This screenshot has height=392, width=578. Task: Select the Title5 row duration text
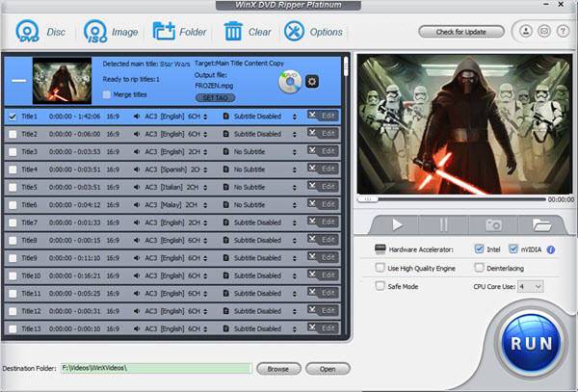pyautogui.click(x=75, y=187)
